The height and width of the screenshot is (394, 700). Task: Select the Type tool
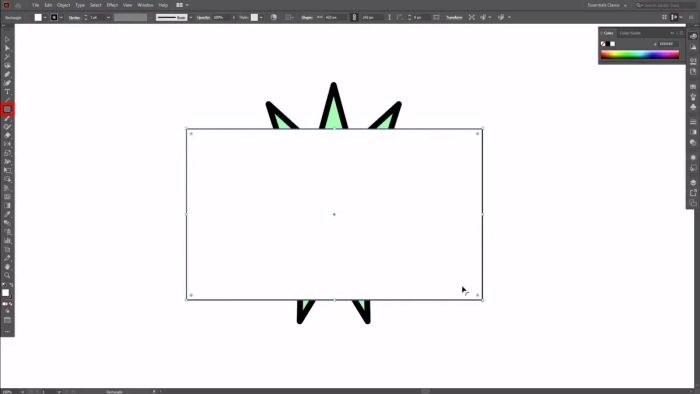(x=7, y=92)
